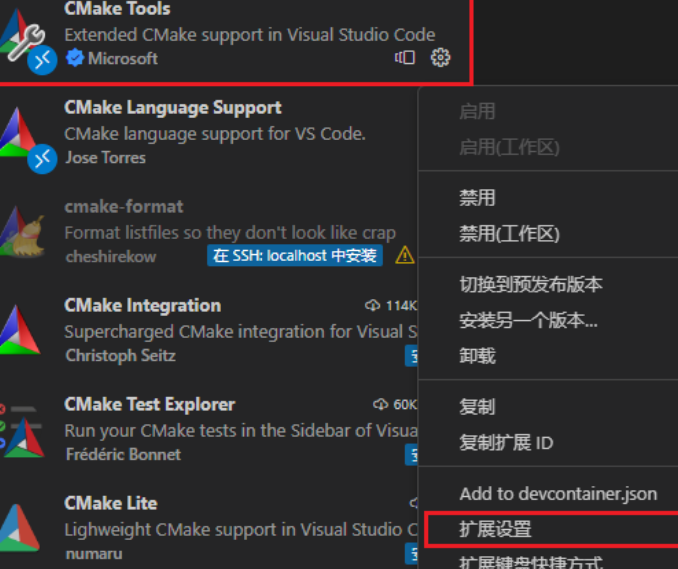Click the sync/remote indicator icon beside CMake Tools gear
The width and height of the screenshot is (678, 569).
coord(405,58)
